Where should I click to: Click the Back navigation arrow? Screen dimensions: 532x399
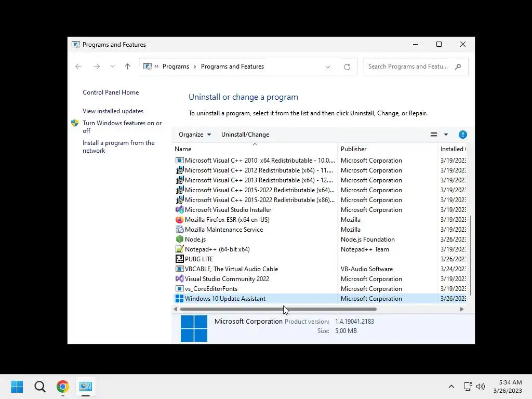tap(78, 66)
